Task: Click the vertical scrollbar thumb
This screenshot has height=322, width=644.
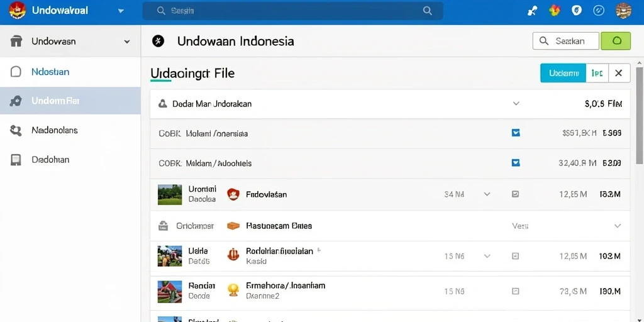Action: tap(640, 117)
